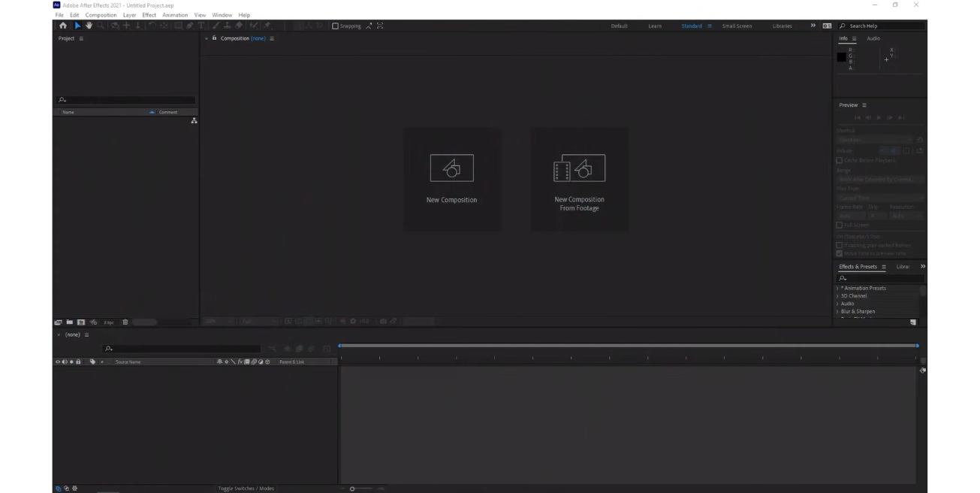Click the timeline time navigator bar
The image size is (980, 493).
point(628,346)
